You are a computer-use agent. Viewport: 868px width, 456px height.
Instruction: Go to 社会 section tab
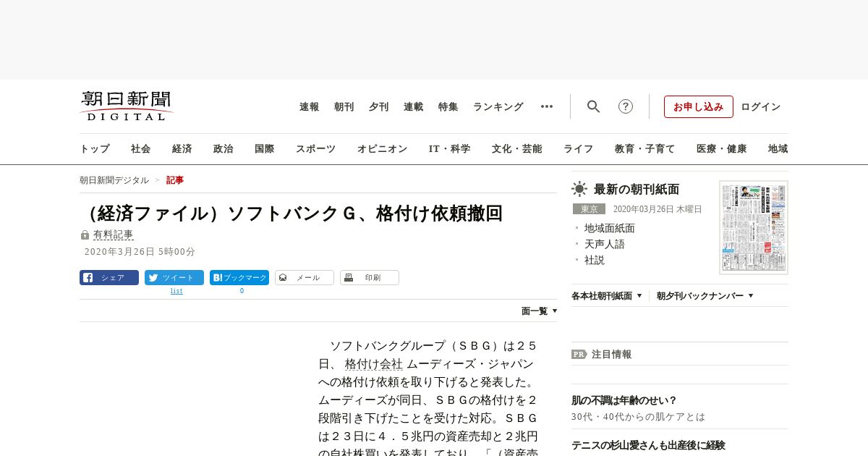click(x=141, y=148)
